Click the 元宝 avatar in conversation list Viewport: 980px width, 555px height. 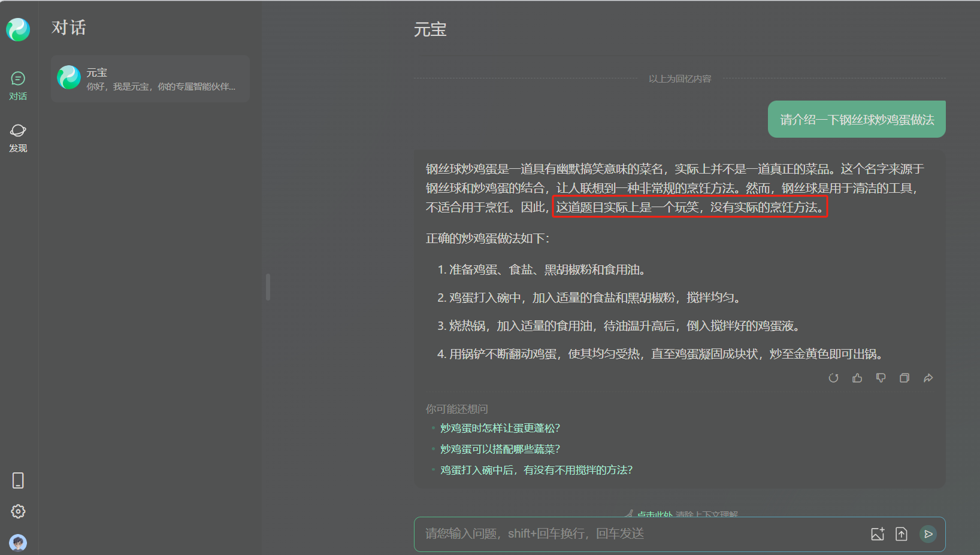(x=69, y=78)
